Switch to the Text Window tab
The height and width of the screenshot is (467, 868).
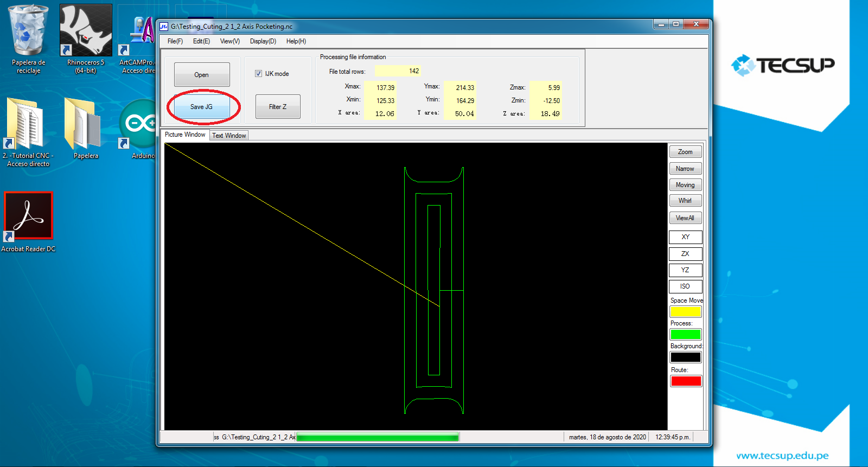[x=229, y=136]
